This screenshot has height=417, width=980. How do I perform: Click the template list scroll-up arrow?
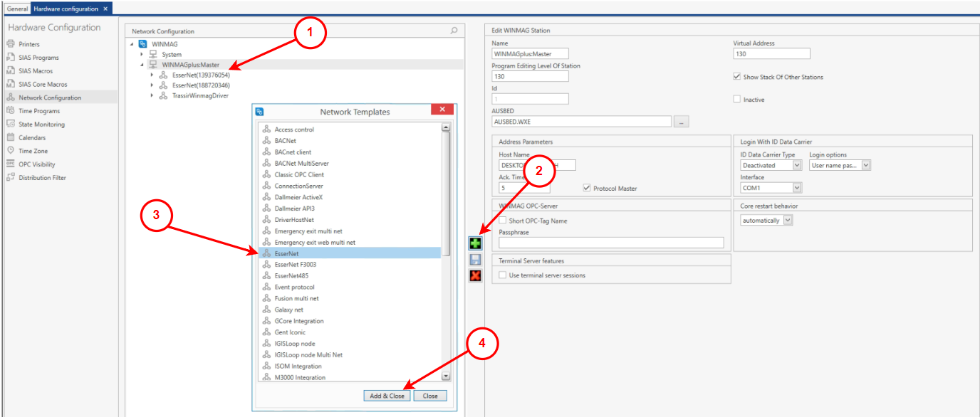click(447, 127)
